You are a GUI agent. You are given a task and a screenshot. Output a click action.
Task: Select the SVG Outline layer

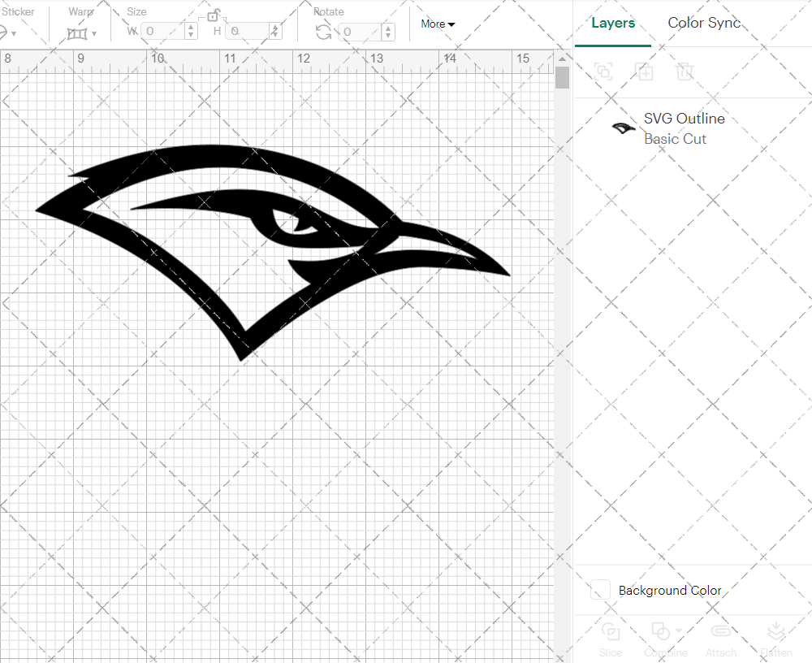[685, 119]
